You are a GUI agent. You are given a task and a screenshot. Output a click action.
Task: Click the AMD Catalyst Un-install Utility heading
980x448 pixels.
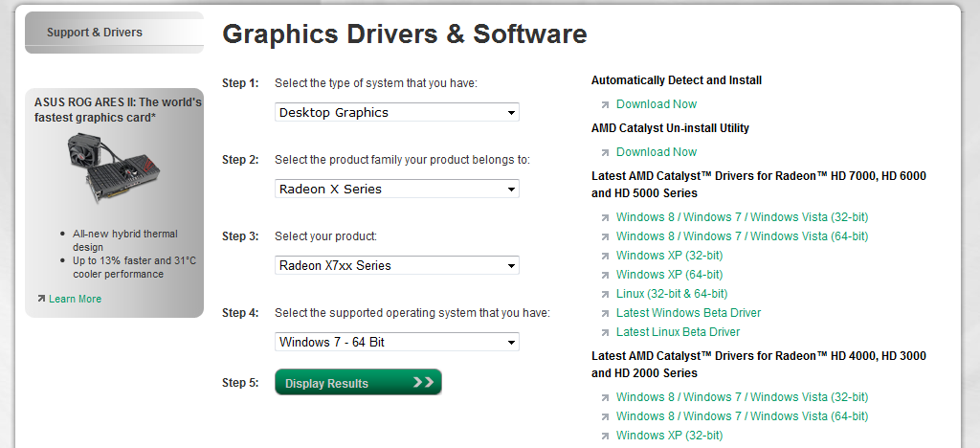670,128
